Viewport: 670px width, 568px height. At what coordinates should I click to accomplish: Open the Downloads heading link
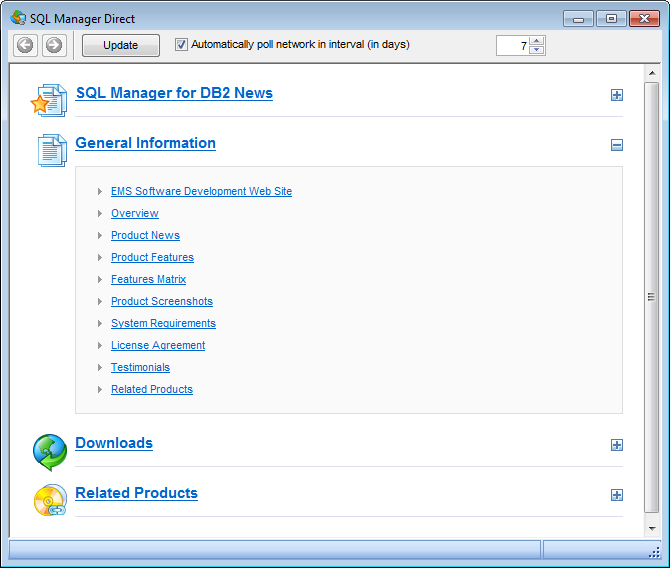tap(114, 443)
